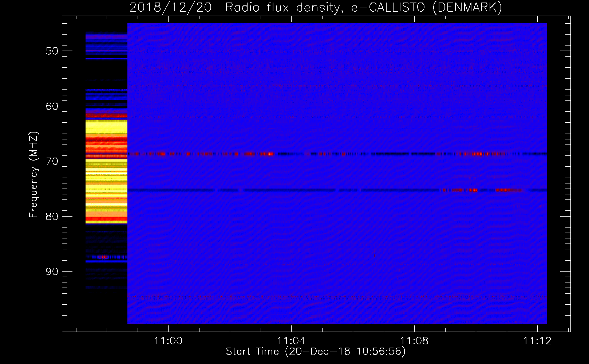Click the 60 MHz frequency tick label
This screenshot has width=589, height=364.
tap(52, 106)
